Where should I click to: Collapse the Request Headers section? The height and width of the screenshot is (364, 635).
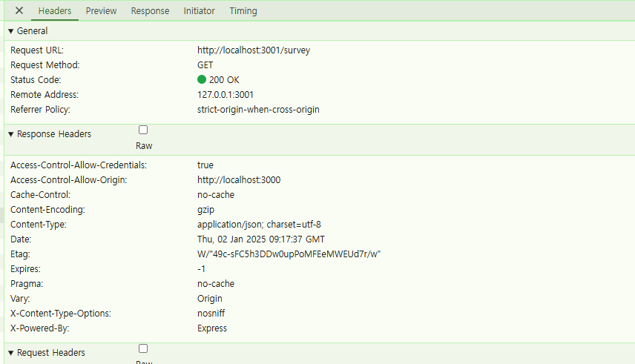point(11,353)
